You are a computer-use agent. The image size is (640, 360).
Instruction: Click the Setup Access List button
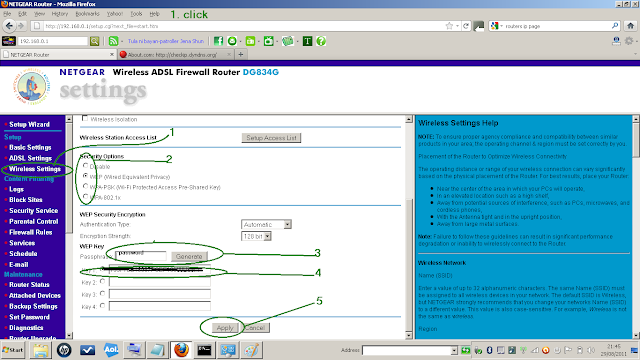(271, 138)
